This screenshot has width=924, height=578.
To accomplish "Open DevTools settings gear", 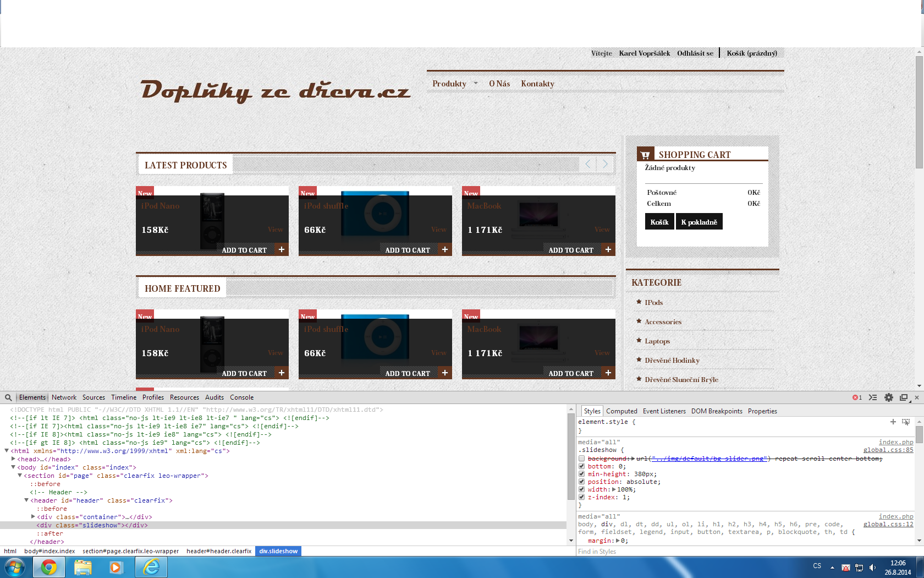I will click(x=888, y=397).
